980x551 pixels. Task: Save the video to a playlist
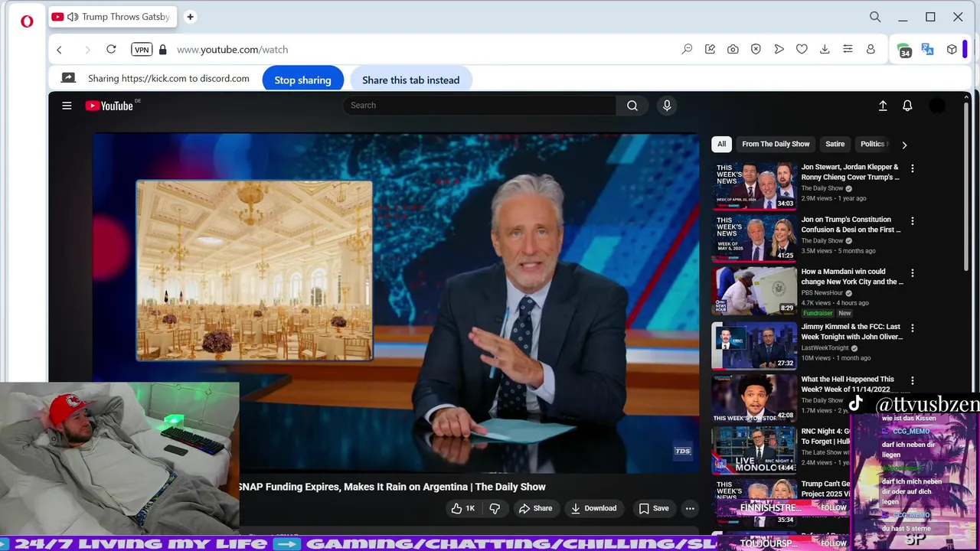(654, 508)
